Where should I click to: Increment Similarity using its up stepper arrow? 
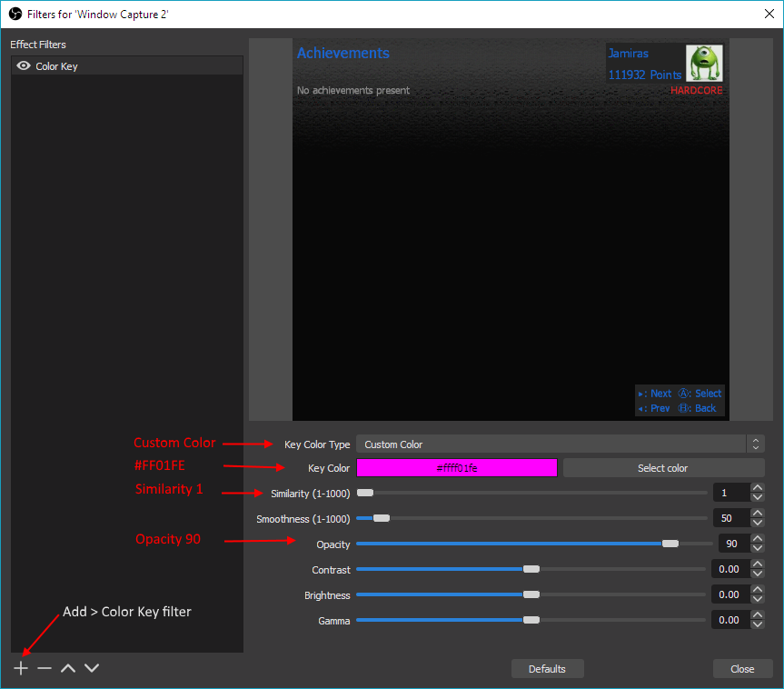click(757, 487)
